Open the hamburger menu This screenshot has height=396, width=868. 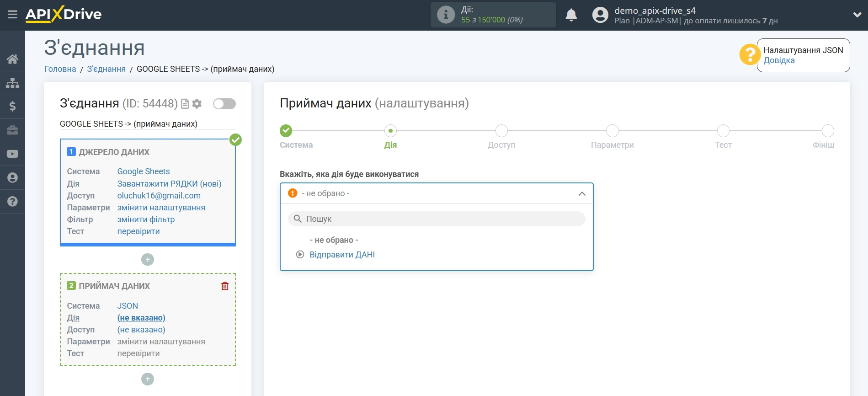[x=12, y=15]
